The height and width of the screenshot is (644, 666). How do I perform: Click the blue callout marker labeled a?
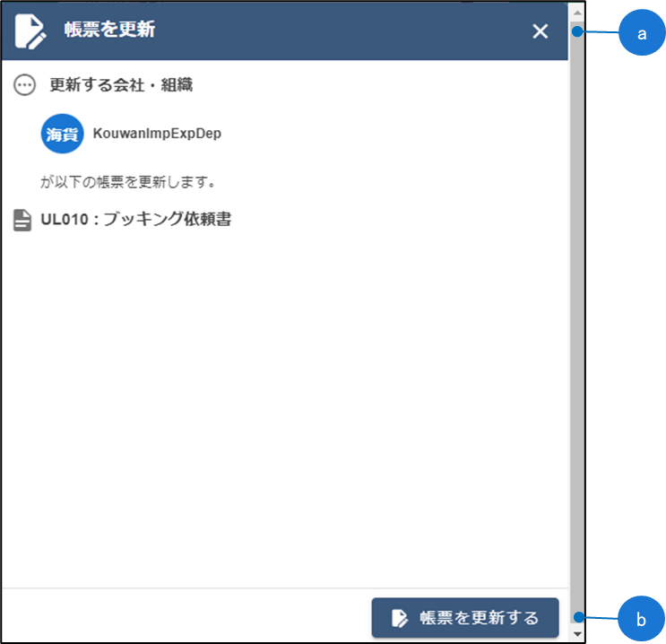click(x=641, y=33)
